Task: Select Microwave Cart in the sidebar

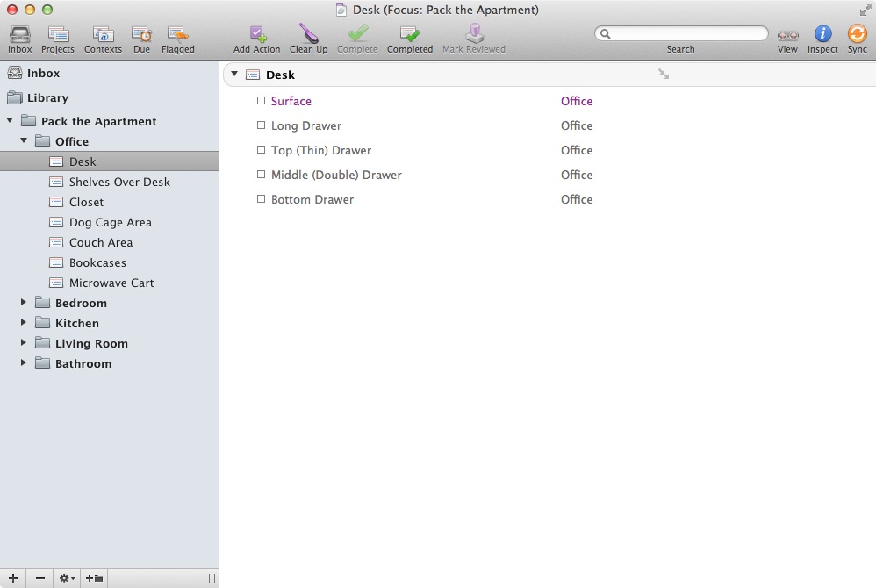Action: coord(111,283)
